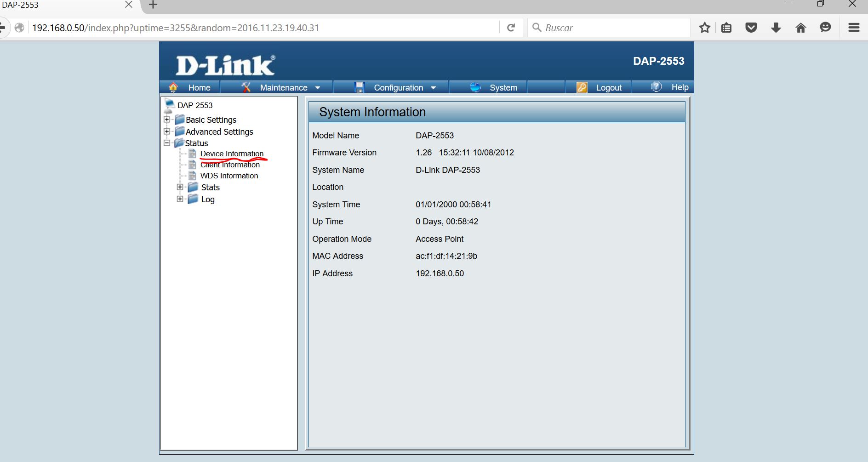Screen dimensions: 868x462
Task: Select the Stats tree entry
Action: pos(210,187)
